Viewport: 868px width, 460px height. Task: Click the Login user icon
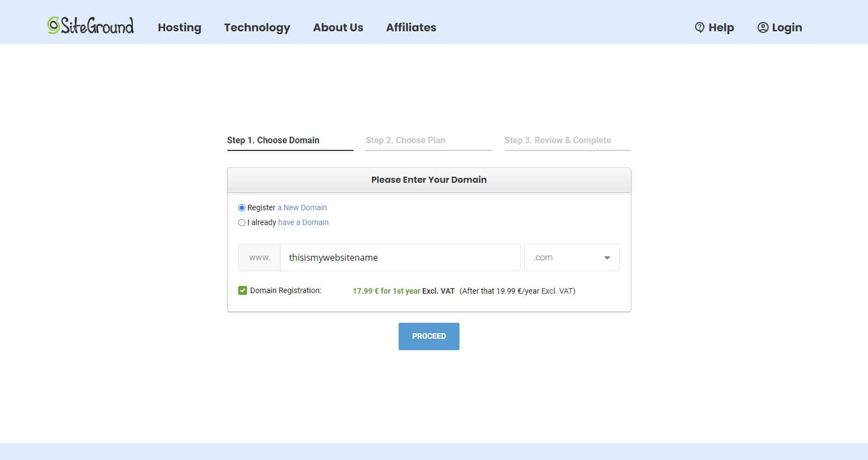click(763, 27)
